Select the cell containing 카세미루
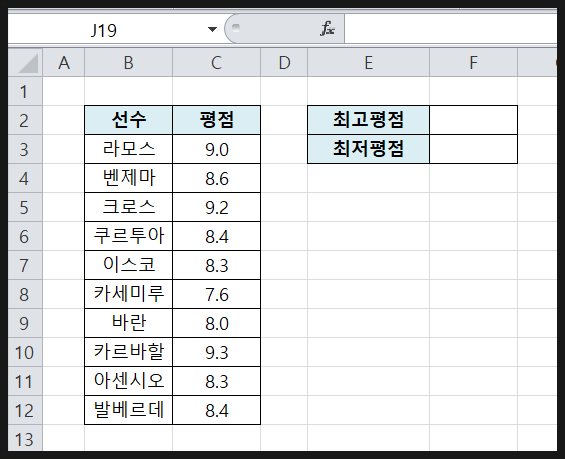This screenshot has width=565, height=459. [129, 294]
